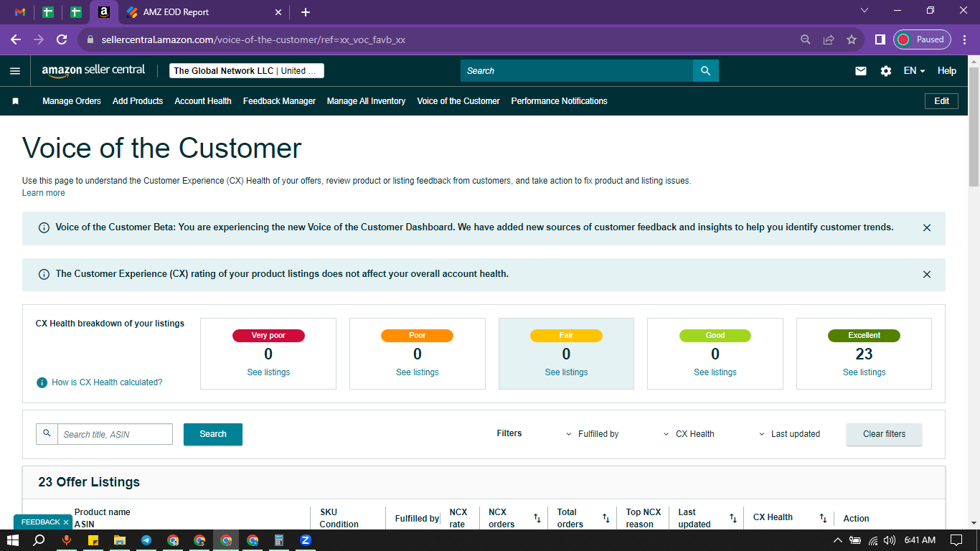This screenshot has height=551, width=980.
Task: Open the Gmail pinned tab
Action: pos(20,12)
